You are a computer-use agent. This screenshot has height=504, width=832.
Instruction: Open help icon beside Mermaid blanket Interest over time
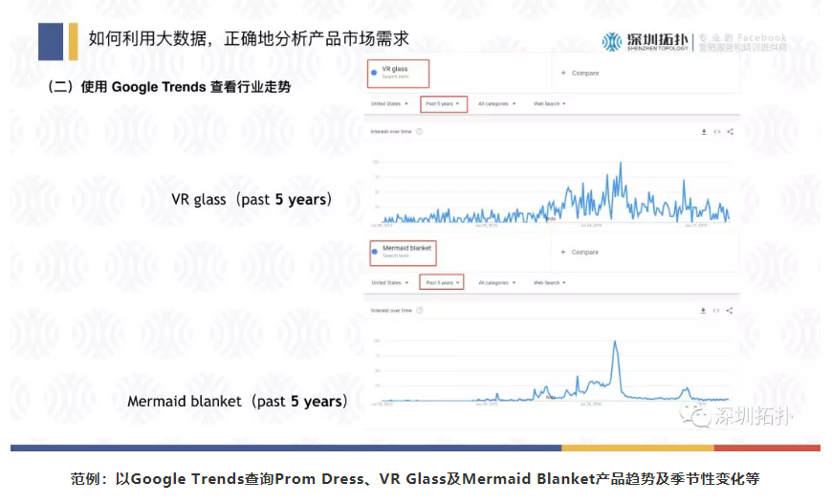(x=418, y=310)
